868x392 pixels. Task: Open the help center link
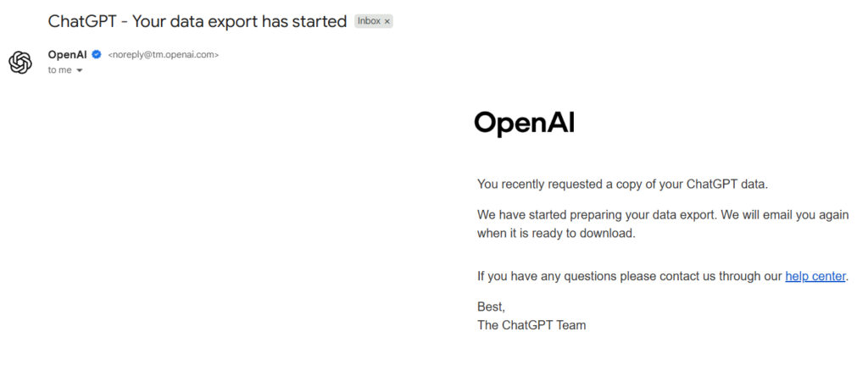click(815, 276)
